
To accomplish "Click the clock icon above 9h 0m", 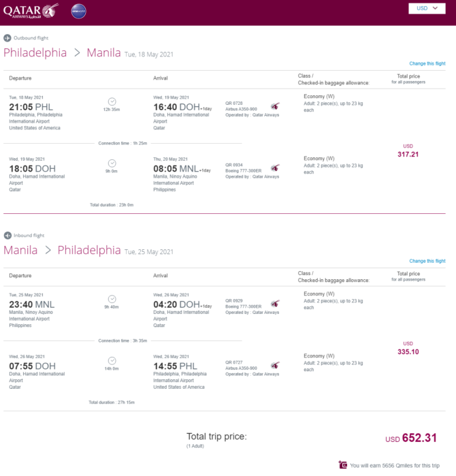I will point(112,163).
